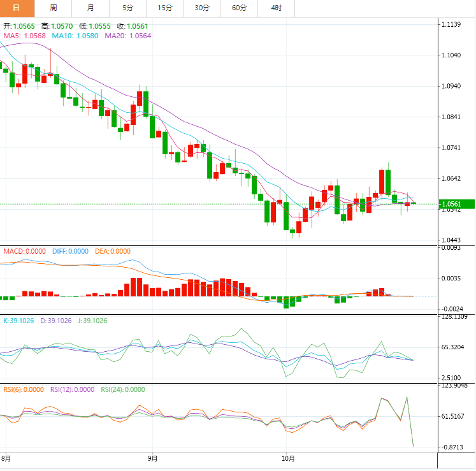Open the 5分 timeframe tab
This screenshot has width=476, height=471.
point(128,8)
